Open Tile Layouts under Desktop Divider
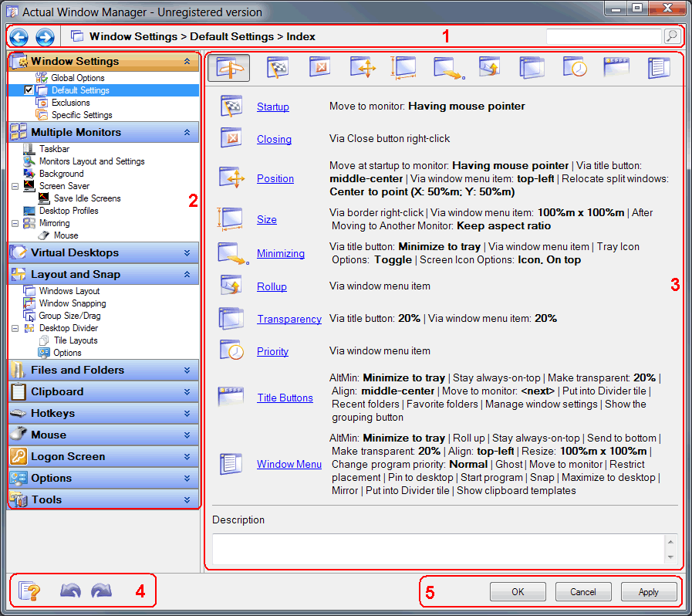This screenshot has width=692, height=616. (x=76, y=340)
